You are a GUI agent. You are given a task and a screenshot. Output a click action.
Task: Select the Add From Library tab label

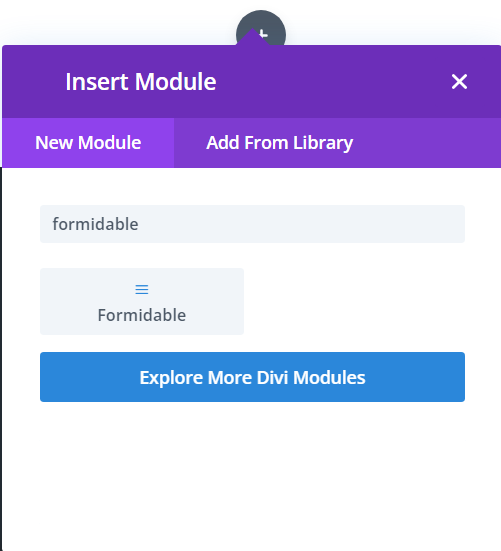click(280, 143)
